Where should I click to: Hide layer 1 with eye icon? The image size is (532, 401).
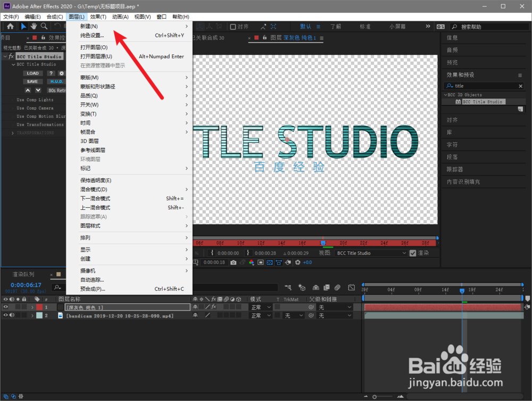pos(5,307)
